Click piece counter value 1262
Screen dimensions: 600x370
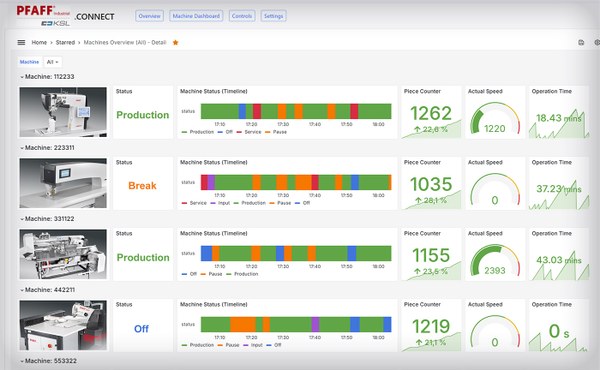431,113
